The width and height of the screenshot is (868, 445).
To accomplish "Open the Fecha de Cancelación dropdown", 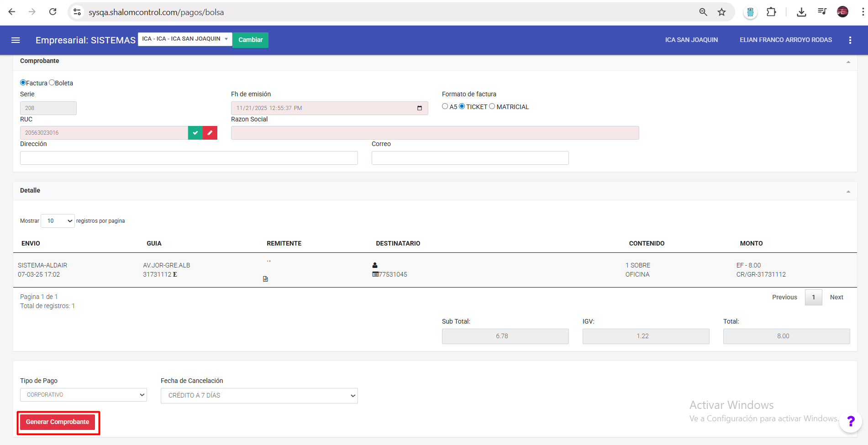I will 259,396.
